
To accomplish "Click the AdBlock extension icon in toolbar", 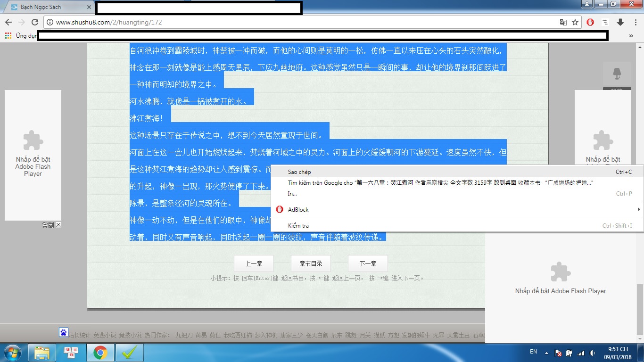I will tap(590, 22).
